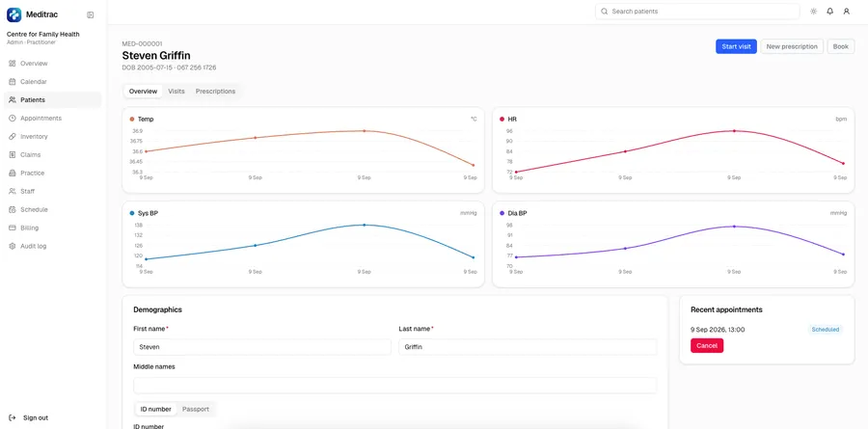
Task: Click the blue Sys BP legend dot
Action: click(x=132, y=213)
